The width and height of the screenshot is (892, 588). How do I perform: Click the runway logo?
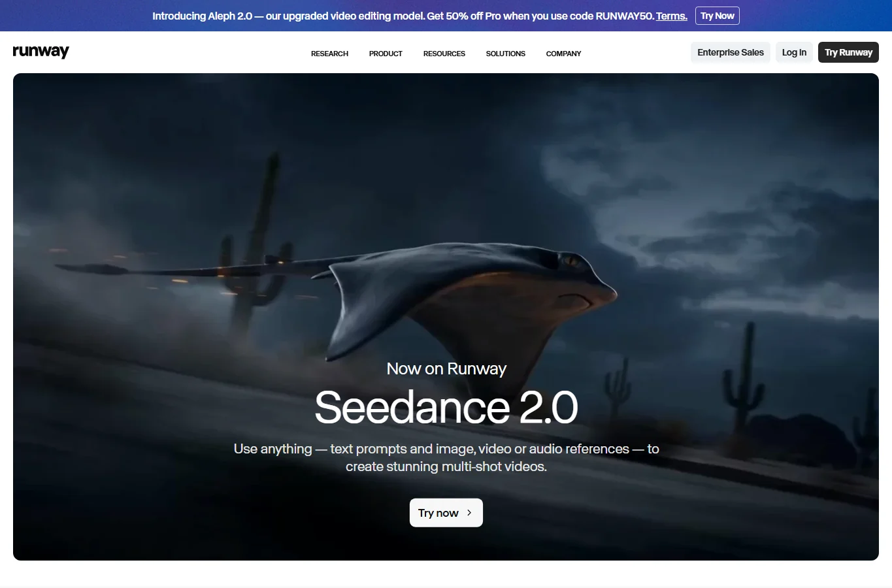click(41, 52)
